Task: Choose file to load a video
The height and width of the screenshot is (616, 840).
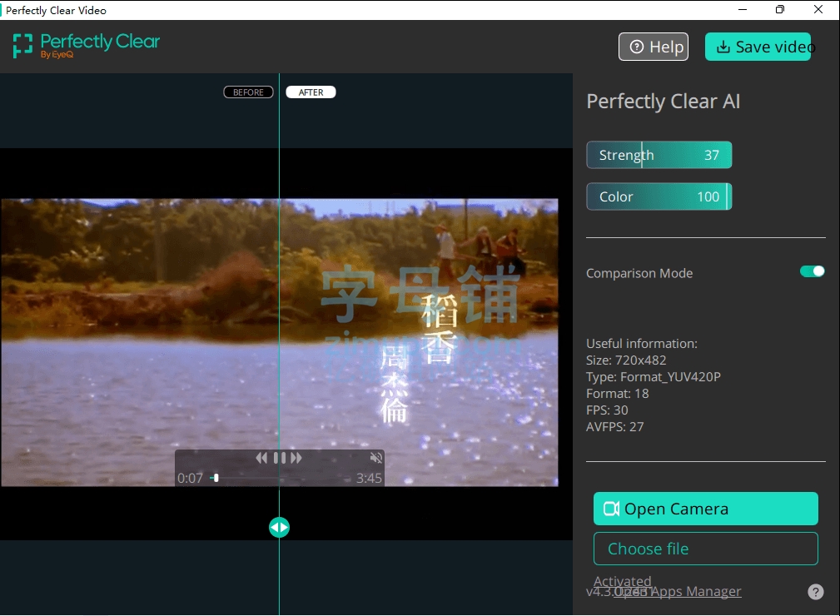Action: tap(705, 549)
